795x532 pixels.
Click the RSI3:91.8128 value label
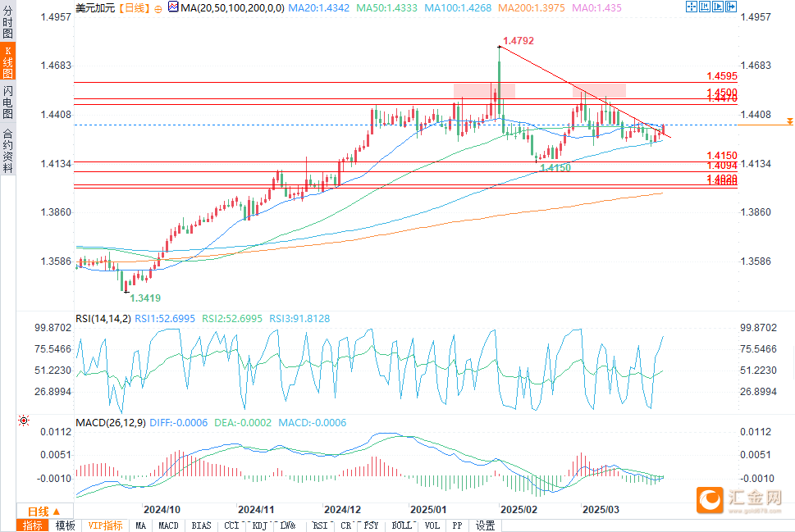tap(299, 319)
